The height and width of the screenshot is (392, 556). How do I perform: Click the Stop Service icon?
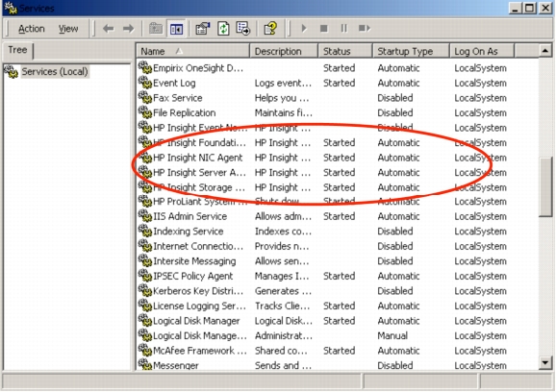323,28
